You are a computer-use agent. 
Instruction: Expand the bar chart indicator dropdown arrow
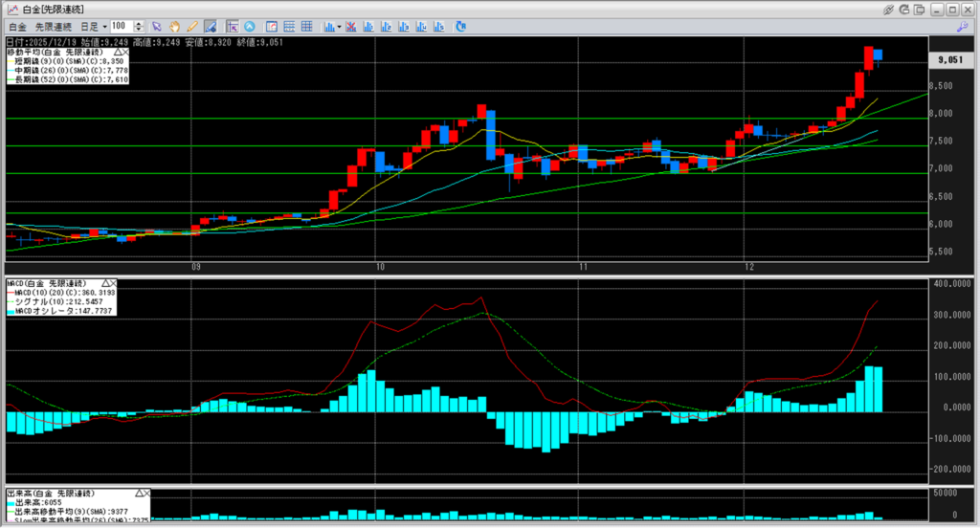(x=339, y=26)
